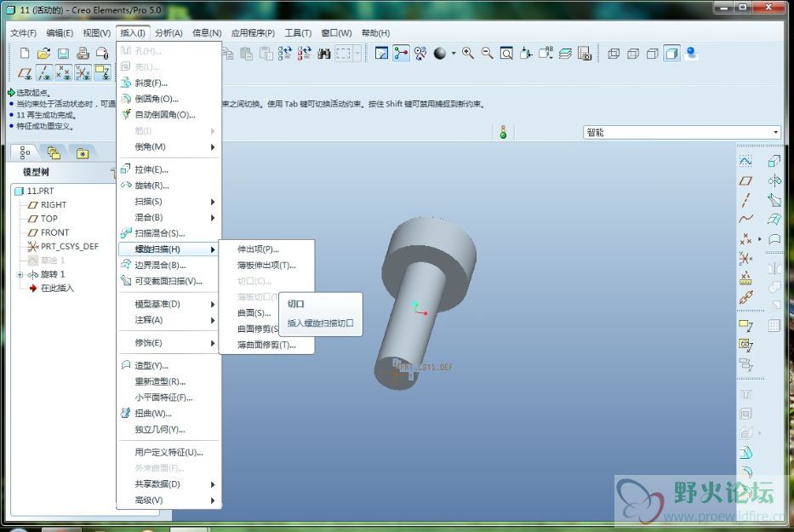Image resolution: width=794 pixels, height=532 pixels.
Task: Click the Zoom Out magnifier icon
Action: (x=487, y=53)
